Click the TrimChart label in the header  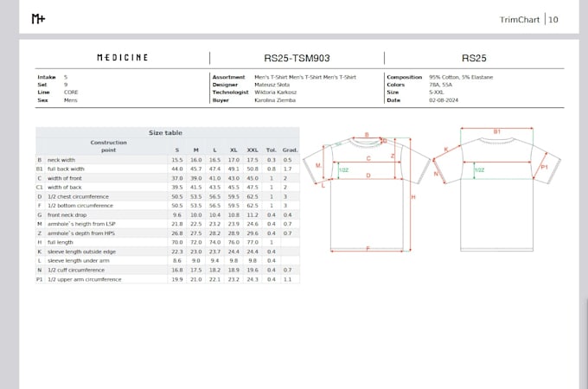pos(520,20)
